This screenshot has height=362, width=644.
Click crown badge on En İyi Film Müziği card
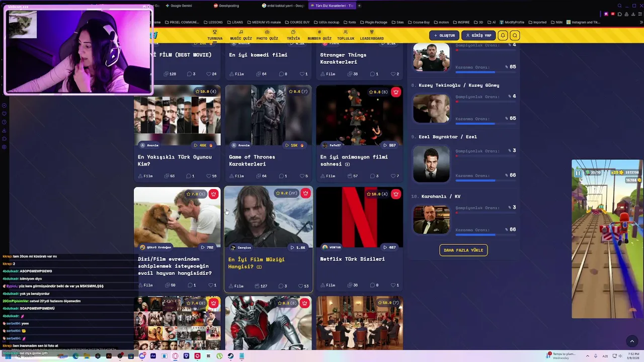pos(305,193)
